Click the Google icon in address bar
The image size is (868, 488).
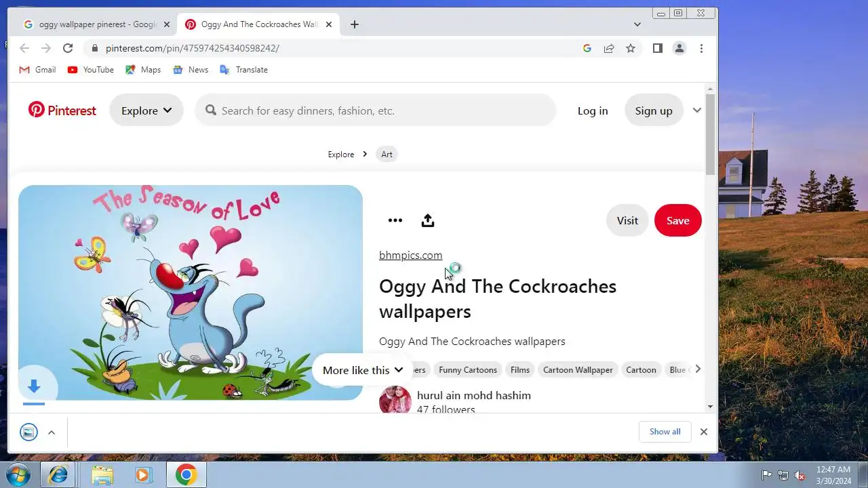pyautogui.click(x=587, y=48)
